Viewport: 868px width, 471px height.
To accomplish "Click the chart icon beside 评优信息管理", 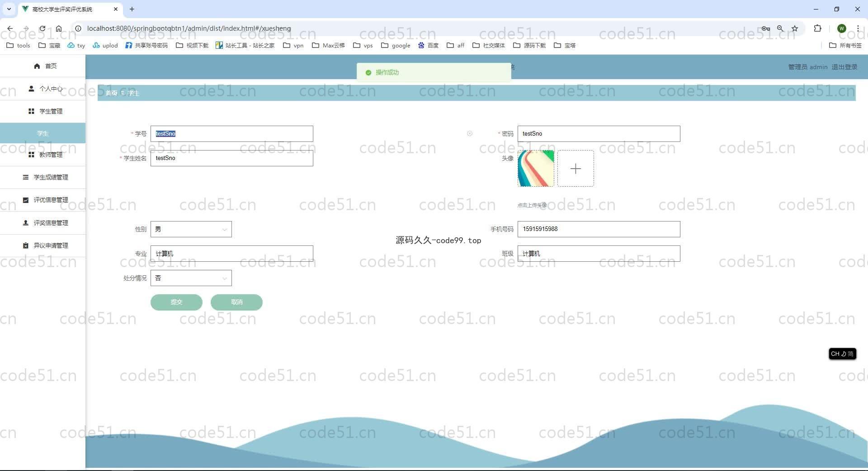I will 26,200.
